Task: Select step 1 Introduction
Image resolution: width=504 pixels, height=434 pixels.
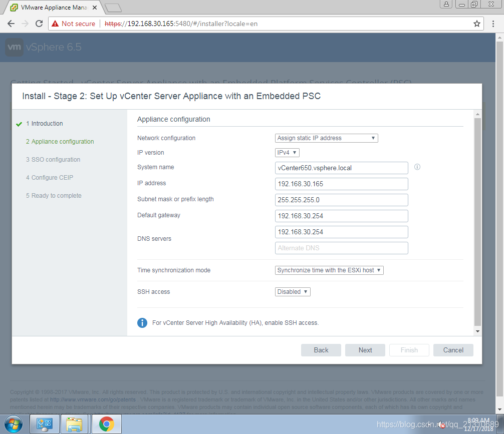Action: (x=45, y=124)
